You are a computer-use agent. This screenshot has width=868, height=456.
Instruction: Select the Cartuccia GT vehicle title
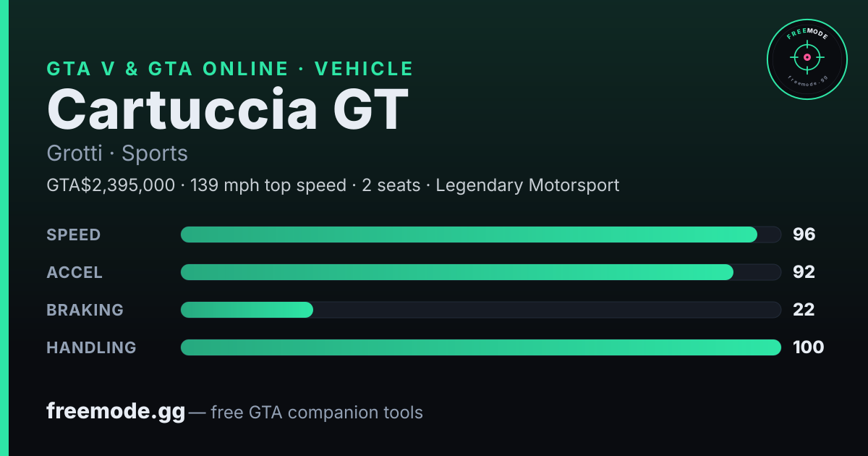[x=228, y=109]
